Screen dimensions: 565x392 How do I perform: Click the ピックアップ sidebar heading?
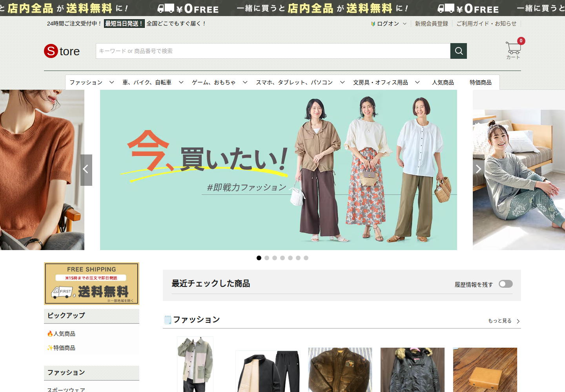tap(66, 316)
